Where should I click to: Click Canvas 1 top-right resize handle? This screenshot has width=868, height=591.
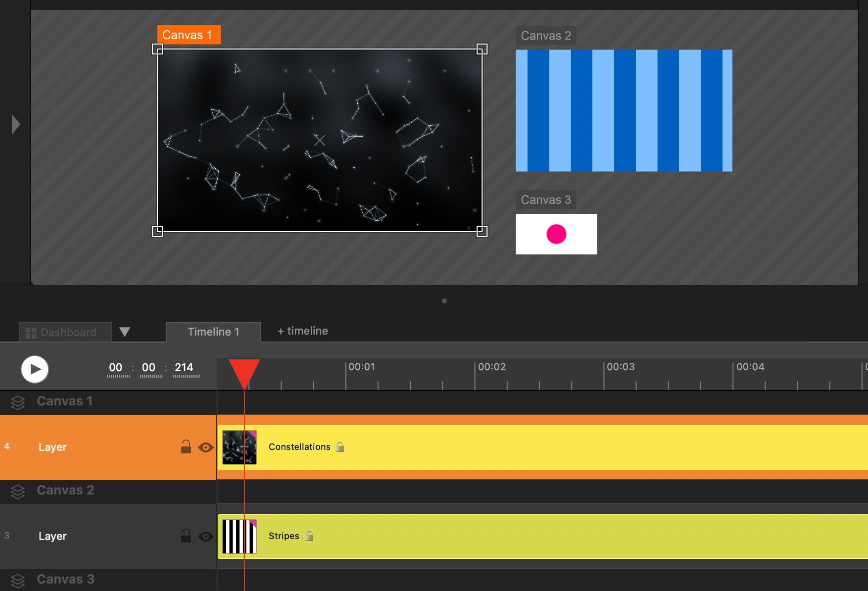pyautogui.click(x=482, y=49)
